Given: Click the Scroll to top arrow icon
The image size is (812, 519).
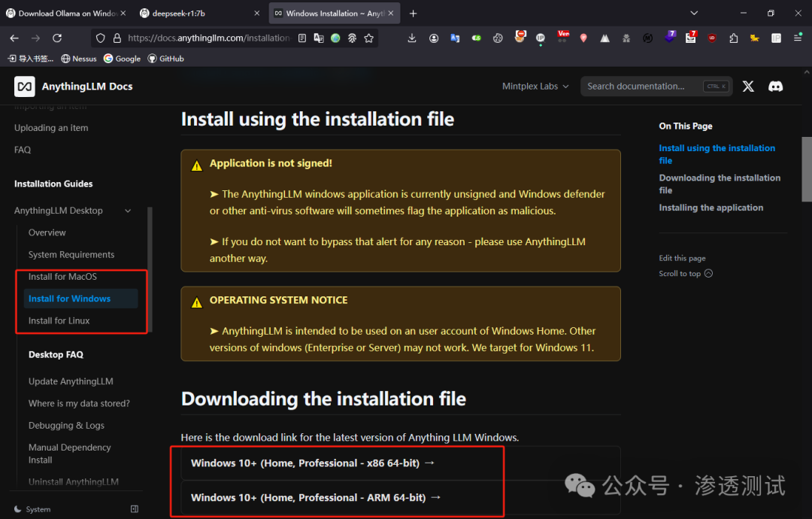Looking at the screenshot, I should [708, 274].
